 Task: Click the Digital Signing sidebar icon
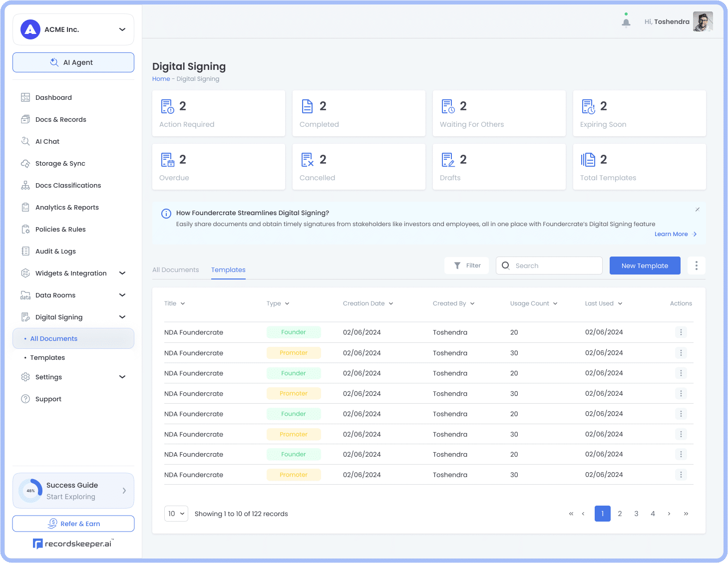pyautogui.click(x=25, y=317)
